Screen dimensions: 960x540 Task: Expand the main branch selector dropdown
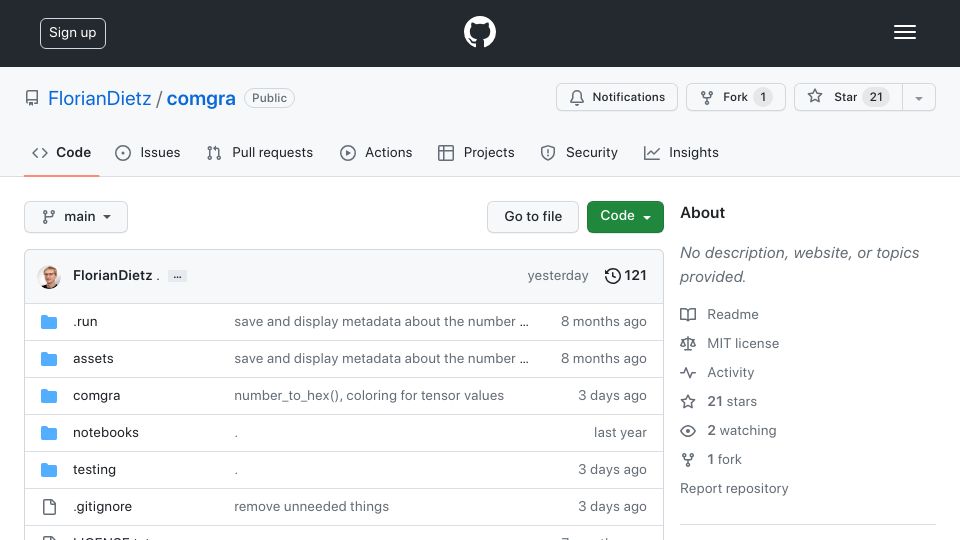tap(76, 217)
